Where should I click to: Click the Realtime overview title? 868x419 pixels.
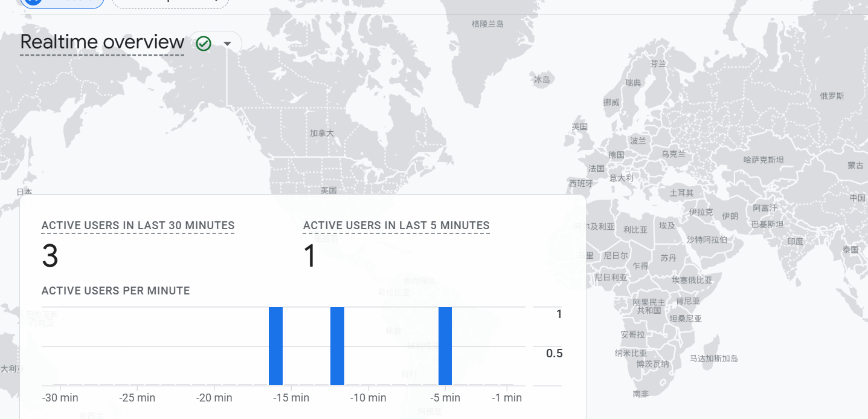pyautogui.click(x=102, y=42)
